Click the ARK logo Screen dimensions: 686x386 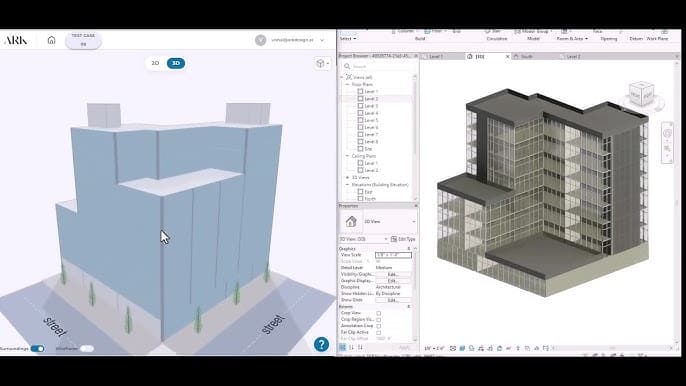pos(16,40)
